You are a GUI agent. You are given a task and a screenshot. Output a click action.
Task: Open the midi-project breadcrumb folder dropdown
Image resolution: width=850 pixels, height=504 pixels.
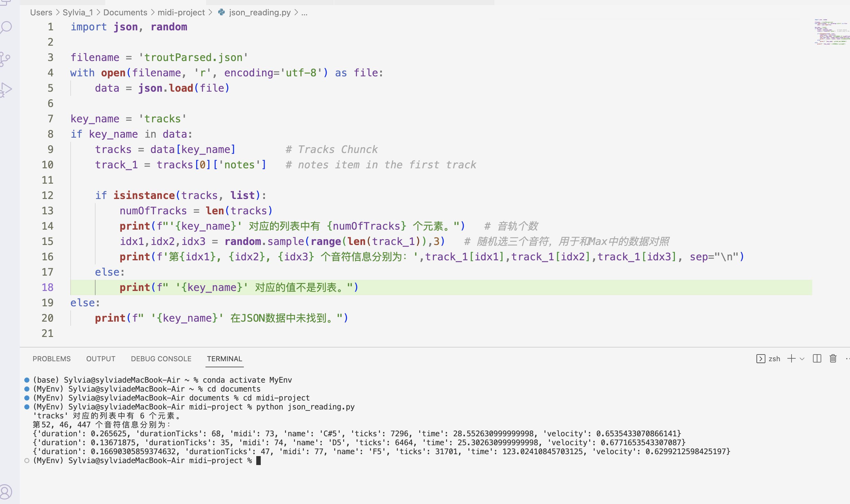point(181,12)
